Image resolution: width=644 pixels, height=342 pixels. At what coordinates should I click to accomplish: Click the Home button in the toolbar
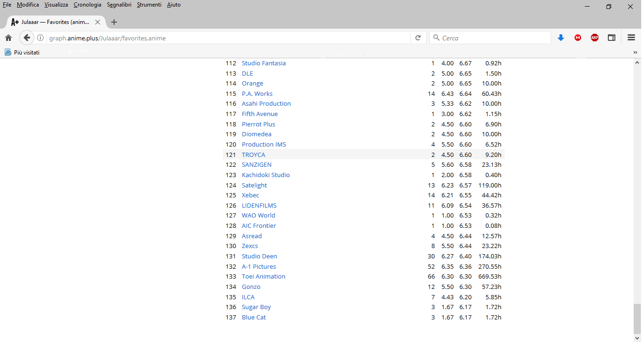(8, 38)
